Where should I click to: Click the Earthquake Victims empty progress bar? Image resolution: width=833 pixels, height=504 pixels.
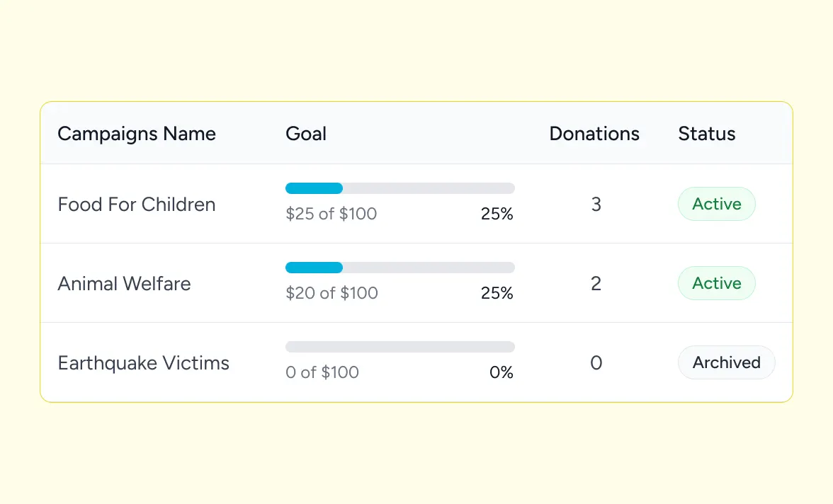point(399,347)
